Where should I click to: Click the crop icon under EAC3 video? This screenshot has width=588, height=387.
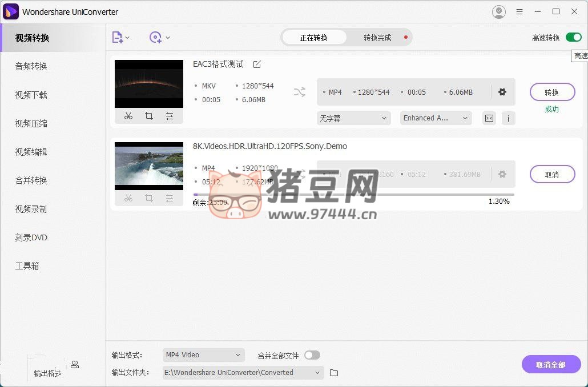(149, 116)
